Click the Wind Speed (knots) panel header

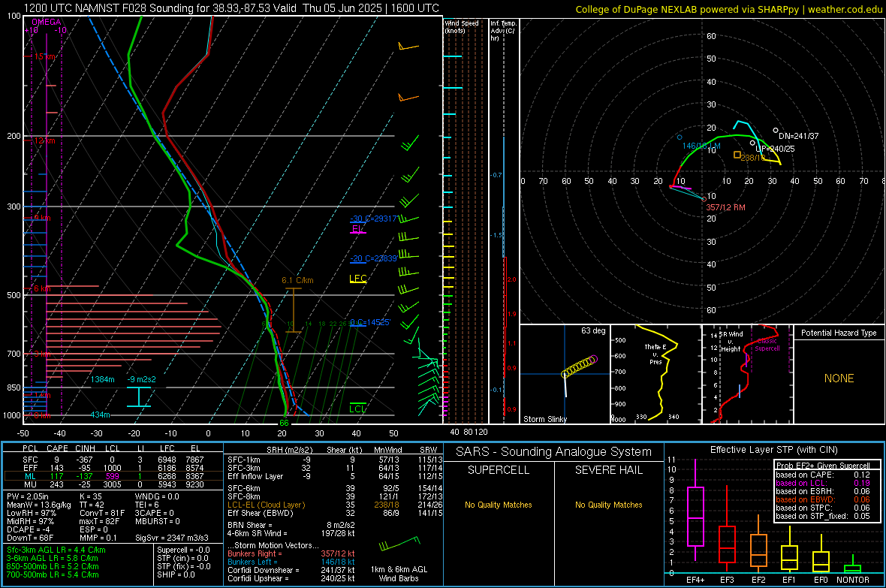[462, 26]
